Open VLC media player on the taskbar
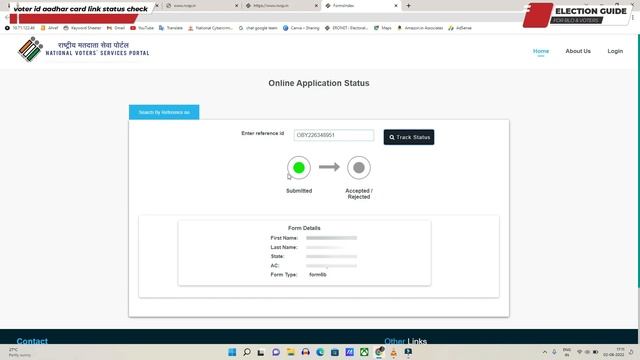The image size is (640, 360). click(393, 352)
